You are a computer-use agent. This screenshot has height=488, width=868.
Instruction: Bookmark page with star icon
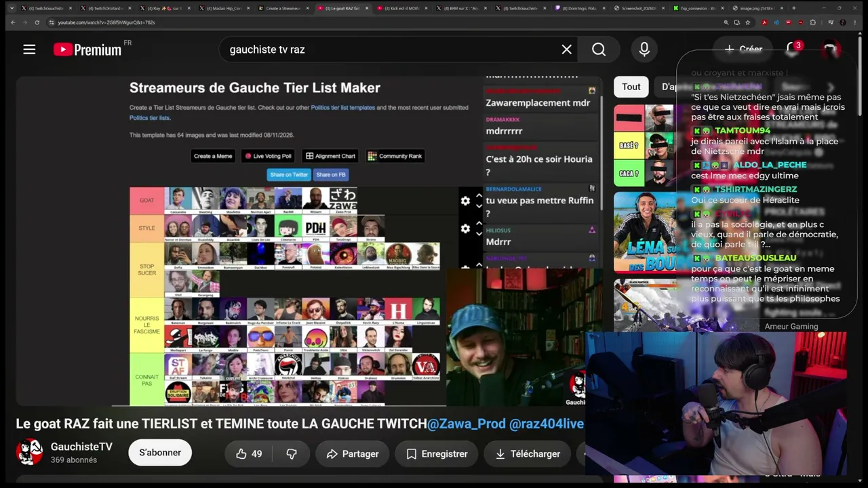748,22
